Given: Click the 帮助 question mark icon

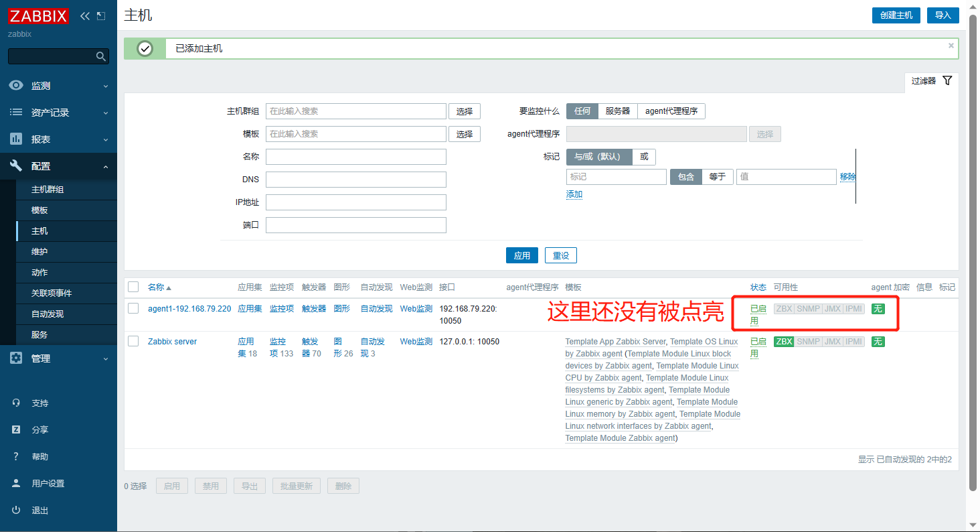Looking at the screenshot, I should coord(16,456).
